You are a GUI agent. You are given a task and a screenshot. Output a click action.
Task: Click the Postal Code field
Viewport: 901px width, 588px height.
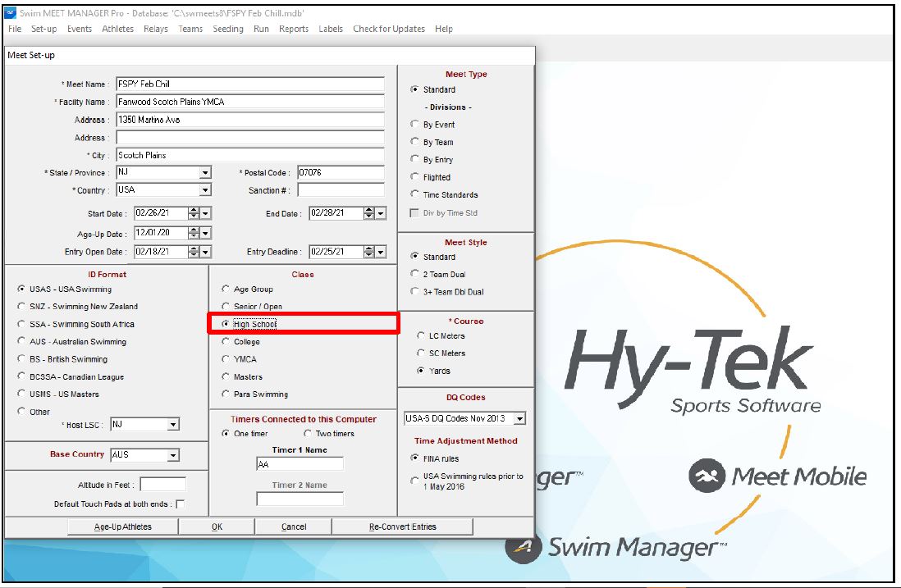click(341, 172)
